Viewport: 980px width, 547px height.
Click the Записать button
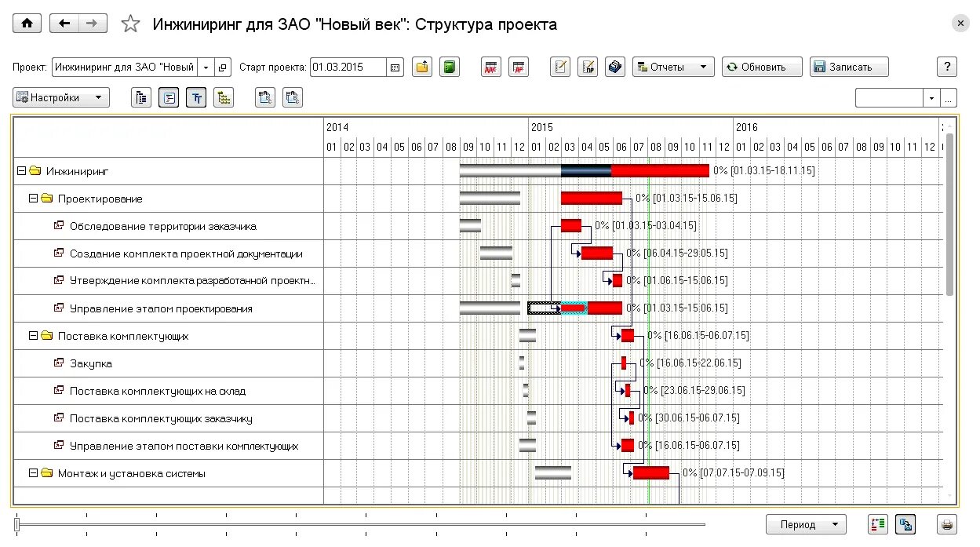(850, 67)
